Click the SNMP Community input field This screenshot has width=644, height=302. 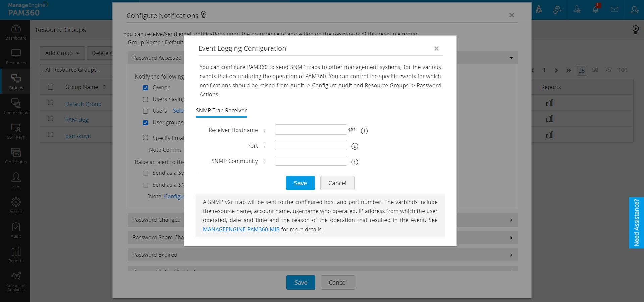tap(311, 161)
